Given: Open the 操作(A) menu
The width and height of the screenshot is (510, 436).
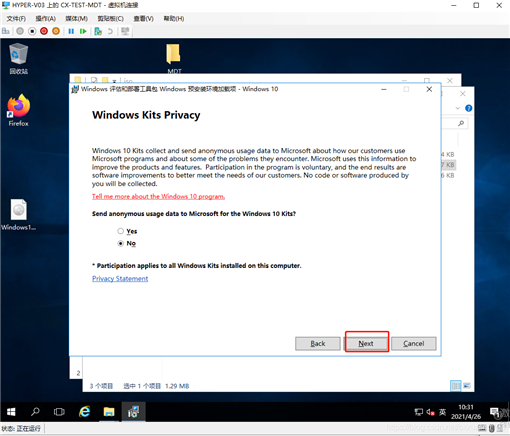Looking at the screenshot, I should click(x=46, y=19).
